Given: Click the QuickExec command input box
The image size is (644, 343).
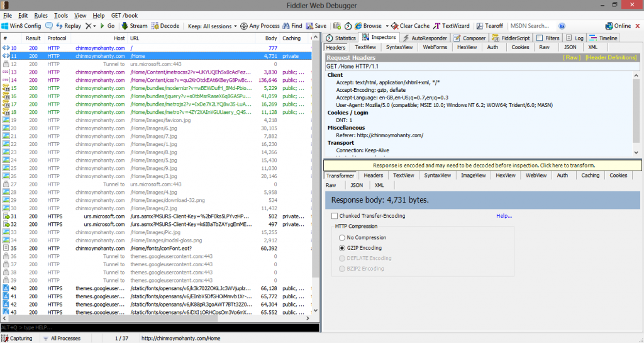Looking at the screenshot, I should (160, 327).
